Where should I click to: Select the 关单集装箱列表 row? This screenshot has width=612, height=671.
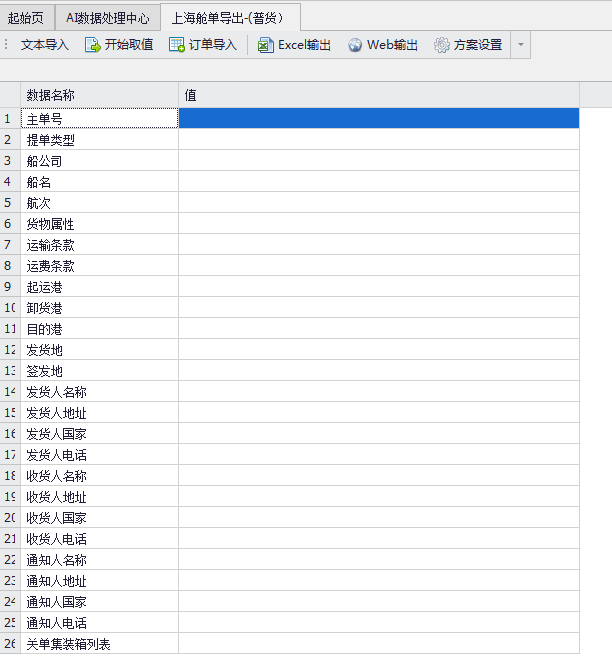289,643
